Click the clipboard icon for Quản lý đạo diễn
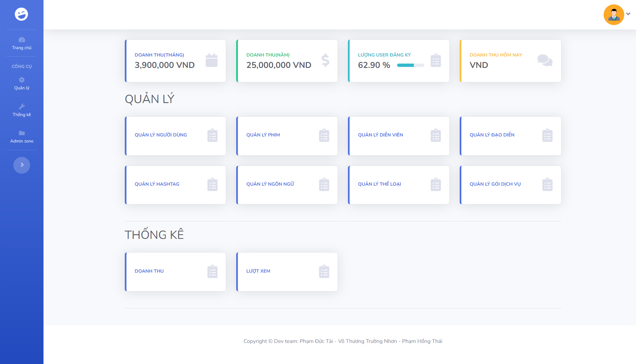The image size is (636, 364). [x=547, y=135]
